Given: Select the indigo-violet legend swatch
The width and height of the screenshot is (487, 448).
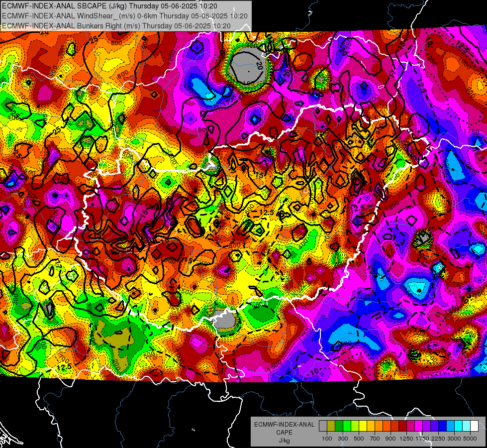Looking at the screenshot, I should pos(434,426).
